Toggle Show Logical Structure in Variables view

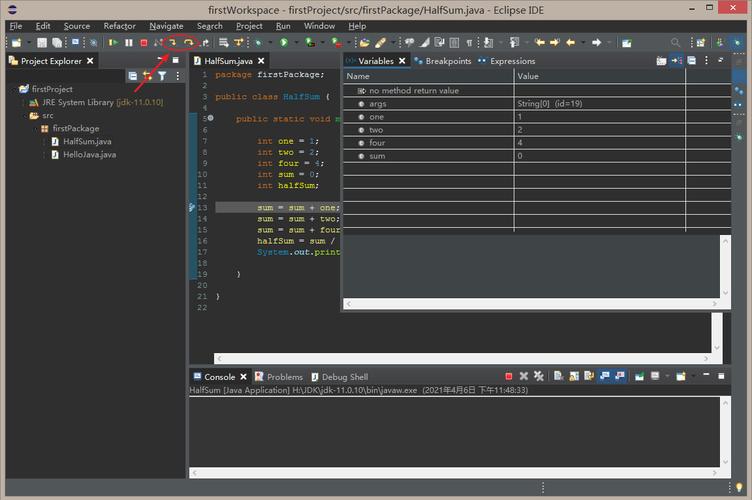tap(677, 60)
